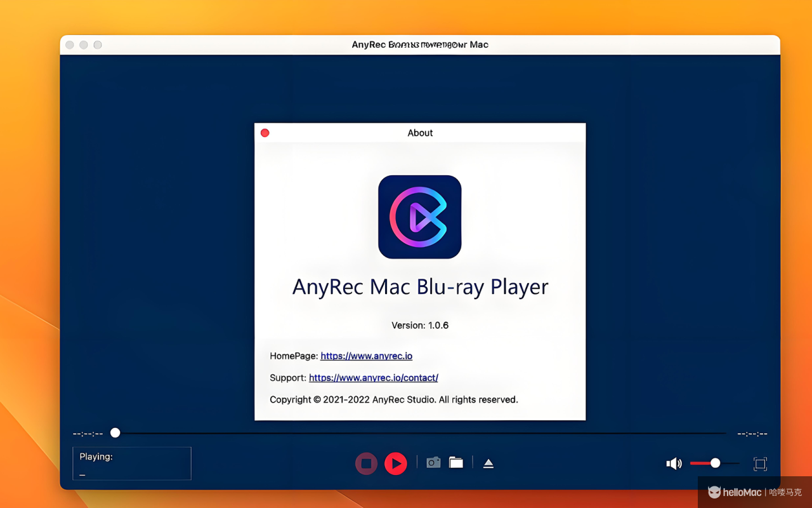Close the About dialog with red button
The image size is (812, 508).
(x=265, y=133)
